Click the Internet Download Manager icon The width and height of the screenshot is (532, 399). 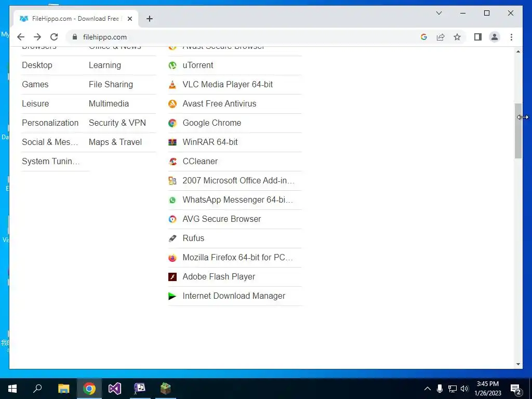172,296
